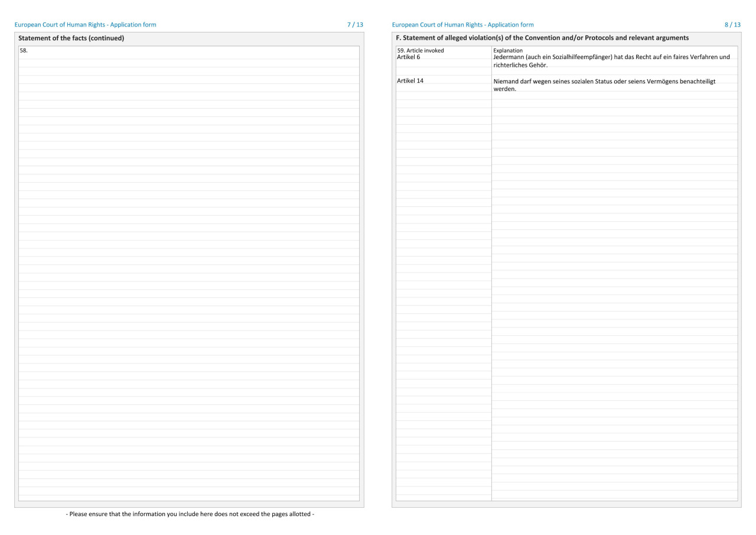Place cursor in the 'Artikel 6' entry
This screenshot has height=535, width=756.
tap(409, 57)
